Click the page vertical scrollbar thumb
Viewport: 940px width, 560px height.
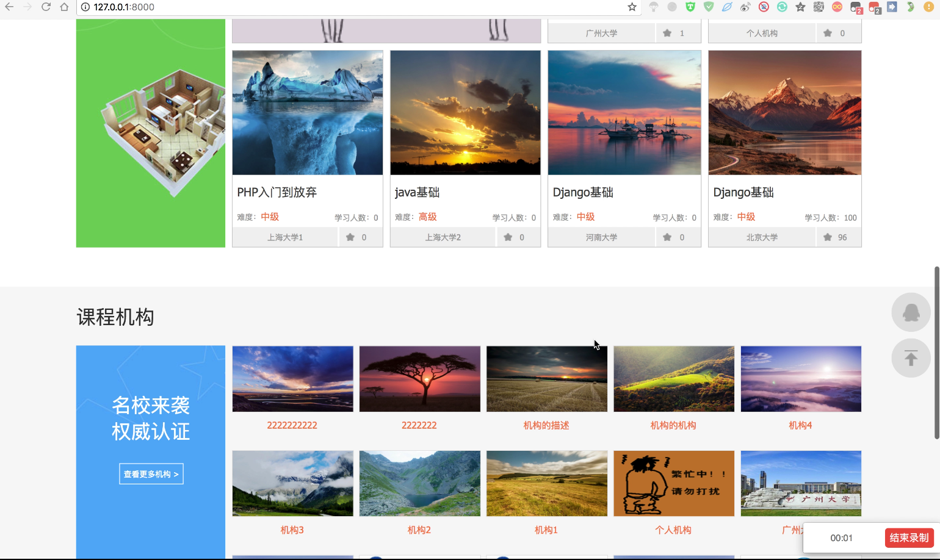[936, 353]
